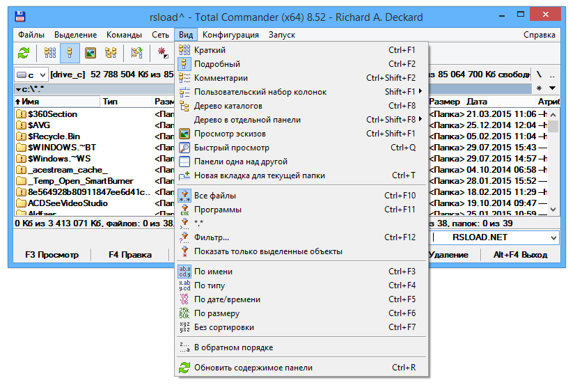Expand 'Пользовательский набор колонок' submenu
Screen dimensions: 575x392
[x=260, y=92]
